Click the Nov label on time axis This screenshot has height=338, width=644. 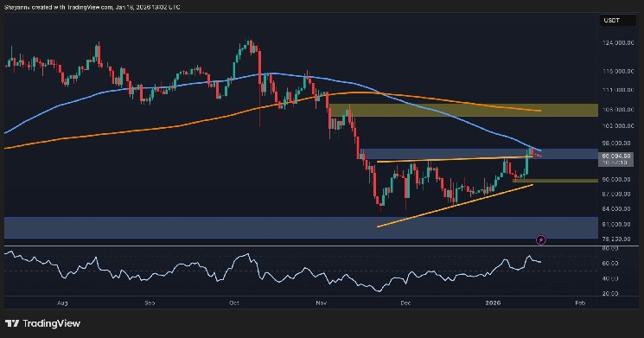click(x=322, y=303)
